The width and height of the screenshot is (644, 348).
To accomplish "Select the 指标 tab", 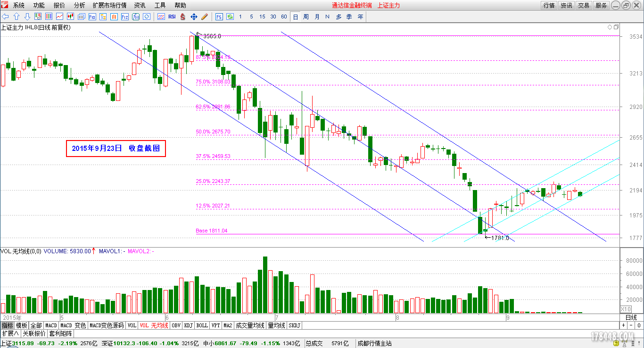I will (x=7, y=325).
